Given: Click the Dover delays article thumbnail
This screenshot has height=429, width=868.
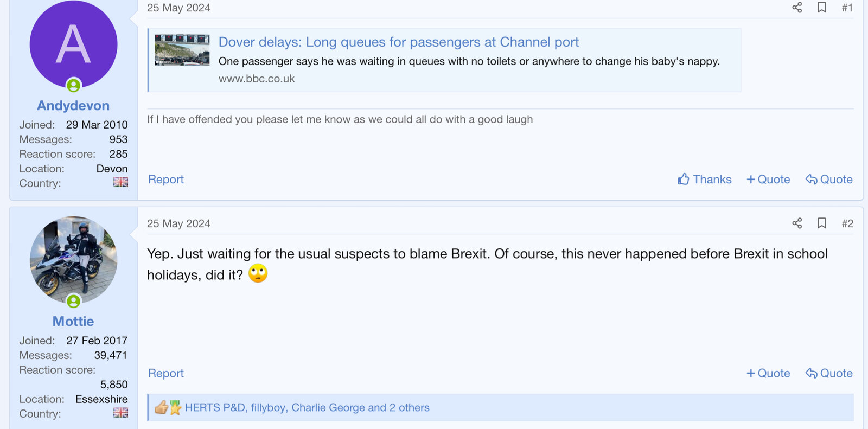Looking at the screenshot, I should (x=182, y=50).
